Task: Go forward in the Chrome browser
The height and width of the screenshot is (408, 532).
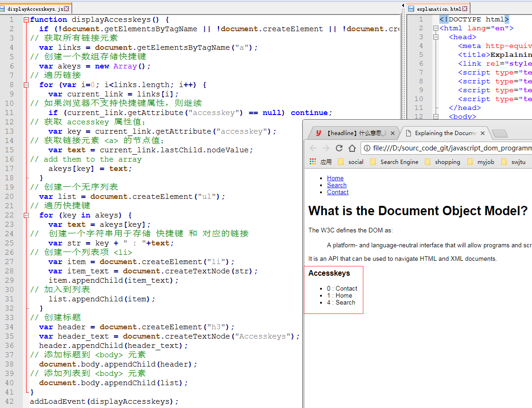Action: tap(326, 148)
